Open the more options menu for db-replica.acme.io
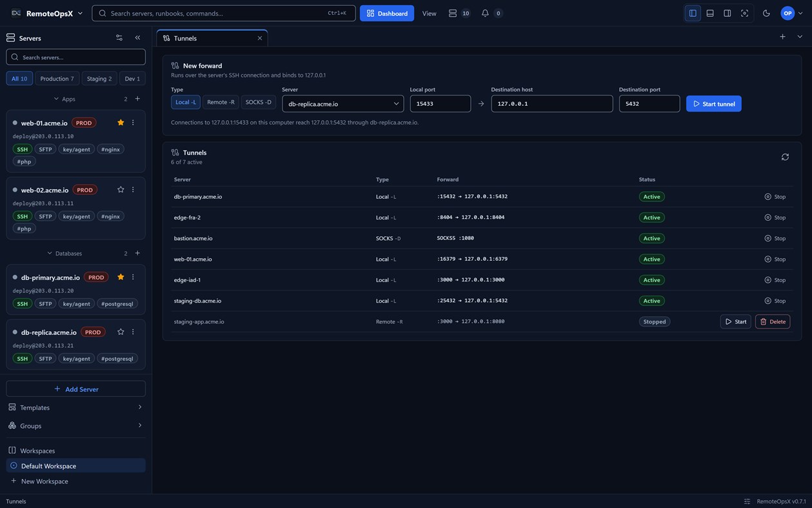 coord(133,332)
